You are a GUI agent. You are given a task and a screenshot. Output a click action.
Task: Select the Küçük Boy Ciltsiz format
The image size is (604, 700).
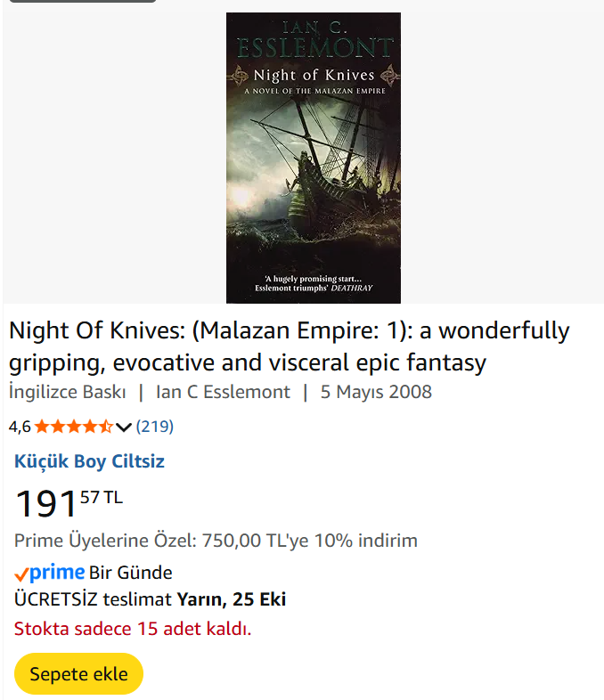tap(89, 461)
